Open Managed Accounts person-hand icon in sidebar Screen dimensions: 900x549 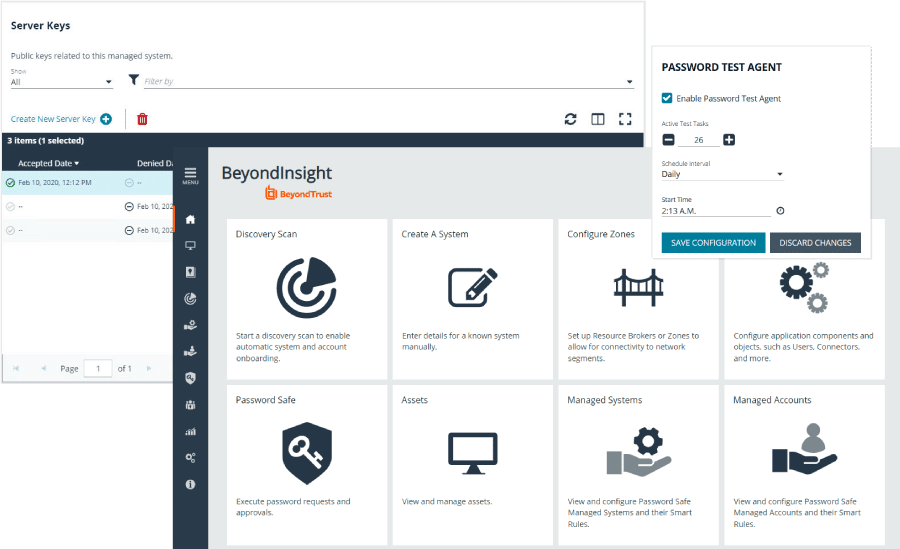[191, 351]
